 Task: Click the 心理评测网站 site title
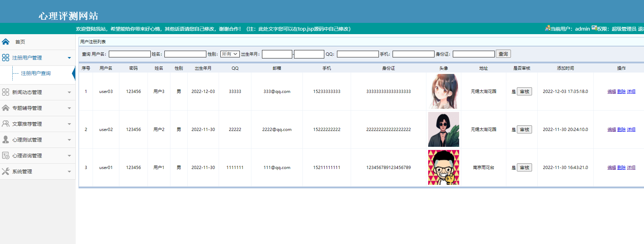point(68,16)
